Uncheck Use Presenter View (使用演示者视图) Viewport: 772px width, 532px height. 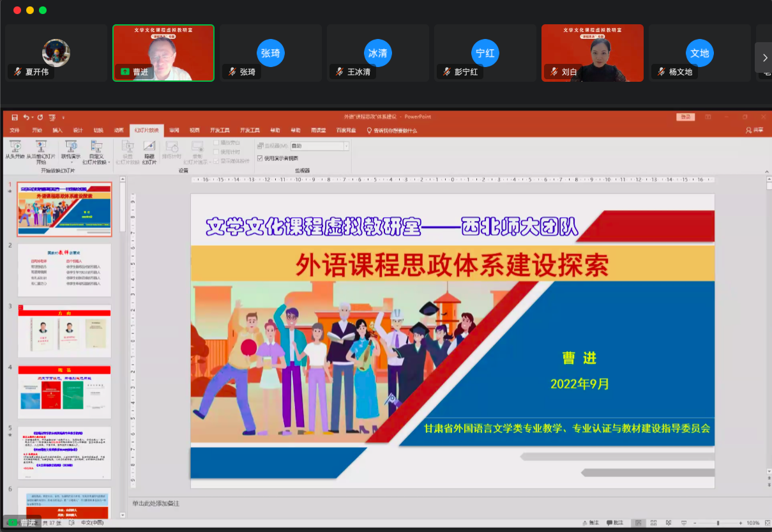(260, 158)
